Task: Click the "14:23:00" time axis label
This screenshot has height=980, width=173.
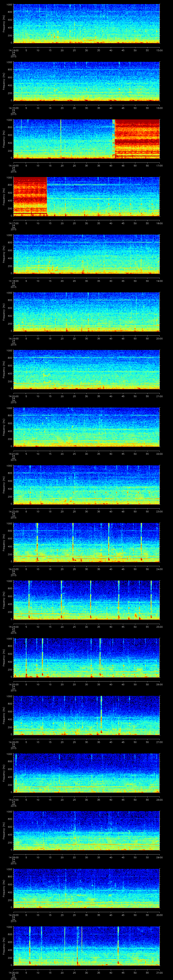Action: (x=13, y=569)
